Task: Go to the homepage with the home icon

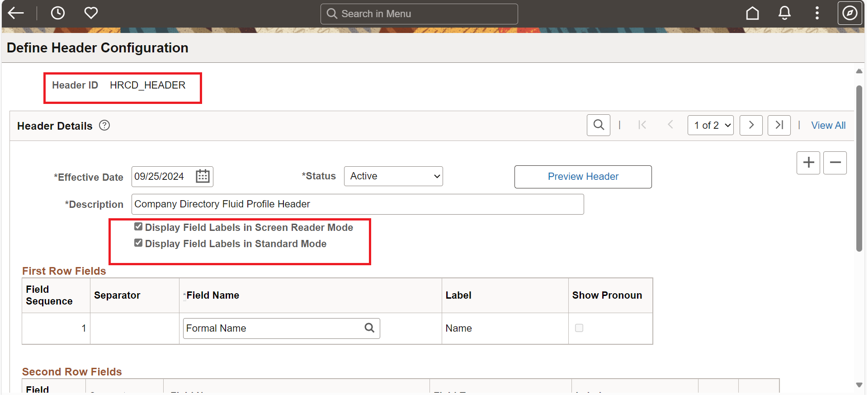Action: 752,13
